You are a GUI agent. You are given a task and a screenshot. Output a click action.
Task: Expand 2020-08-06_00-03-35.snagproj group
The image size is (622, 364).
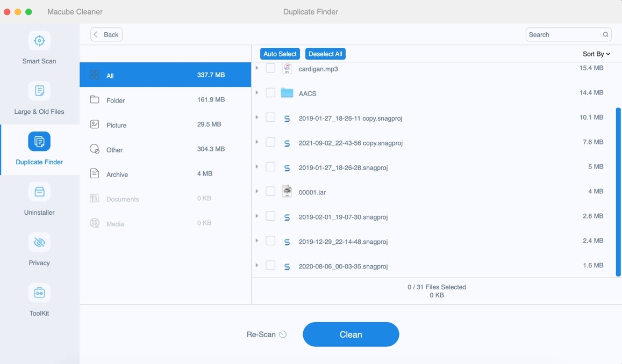pos(256,265)
